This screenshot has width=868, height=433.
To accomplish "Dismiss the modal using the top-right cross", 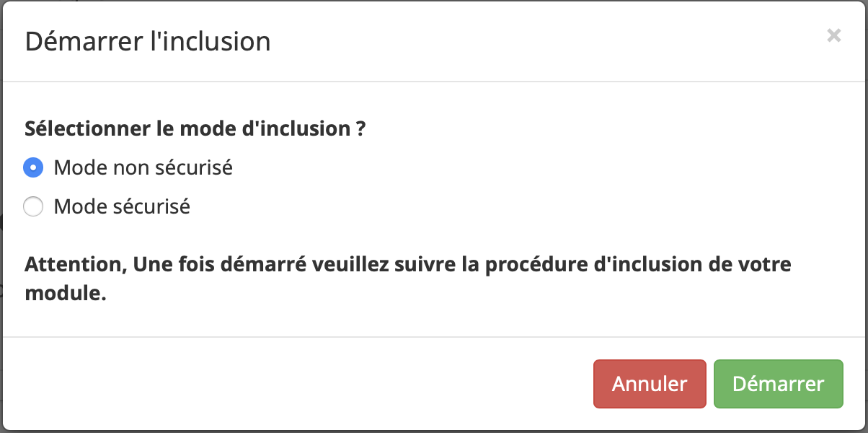I will [833, 35].
